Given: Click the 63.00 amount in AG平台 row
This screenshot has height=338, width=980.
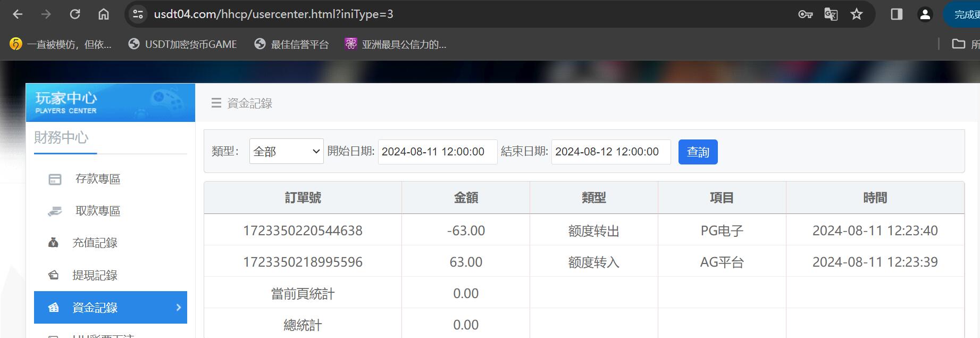Looking at the screenshot, I should 466,262.
